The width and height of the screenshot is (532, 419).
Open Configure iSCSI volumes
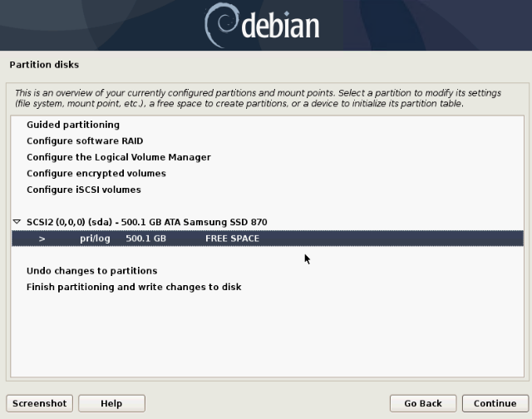(83, 190)
